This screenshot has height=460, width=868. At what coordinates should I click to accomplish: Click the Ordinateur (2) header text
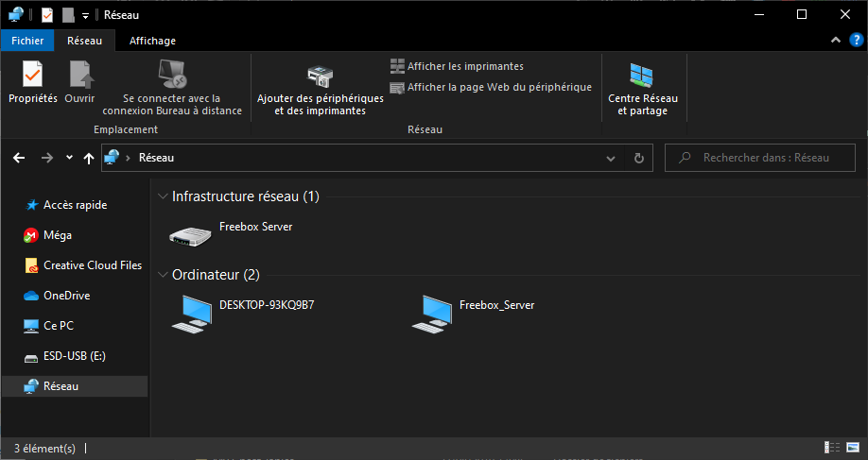pyautogui.click(x=216, y=275)
